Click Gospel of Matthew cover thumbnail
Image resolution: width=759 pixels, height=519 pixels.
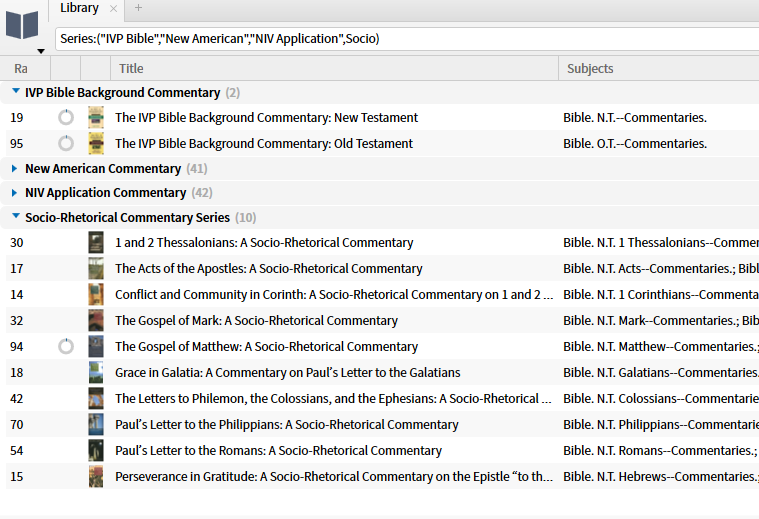(x=96, y=347)
